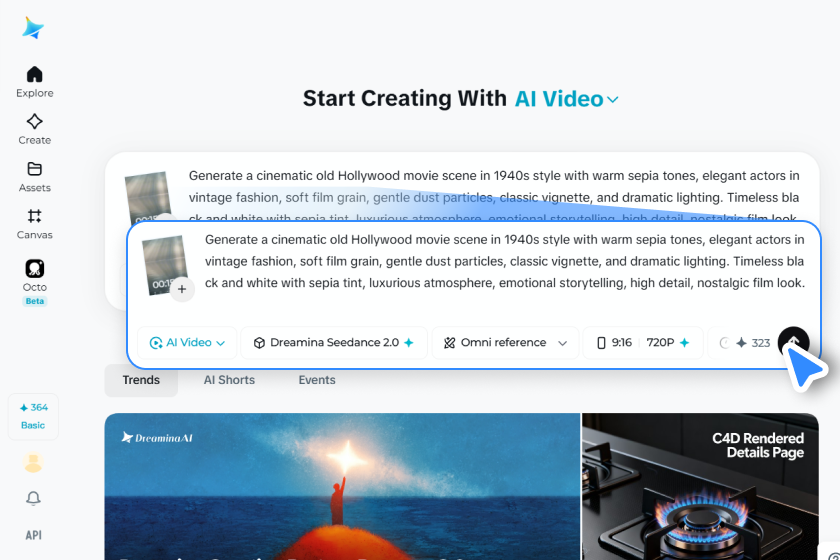Expand the Omni reference dropdown
Screen dimensions: 840x560
point(505,342)
